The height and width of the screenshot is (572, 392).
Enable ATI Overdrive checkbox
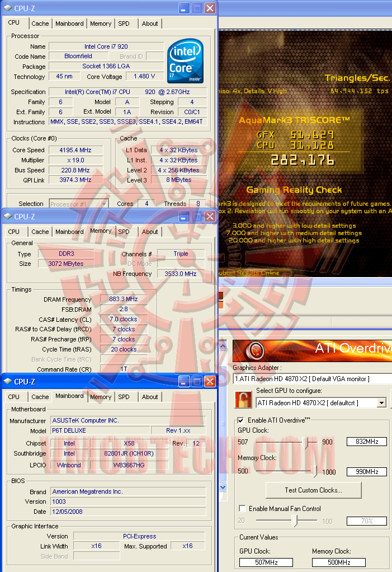click(241, 420)
